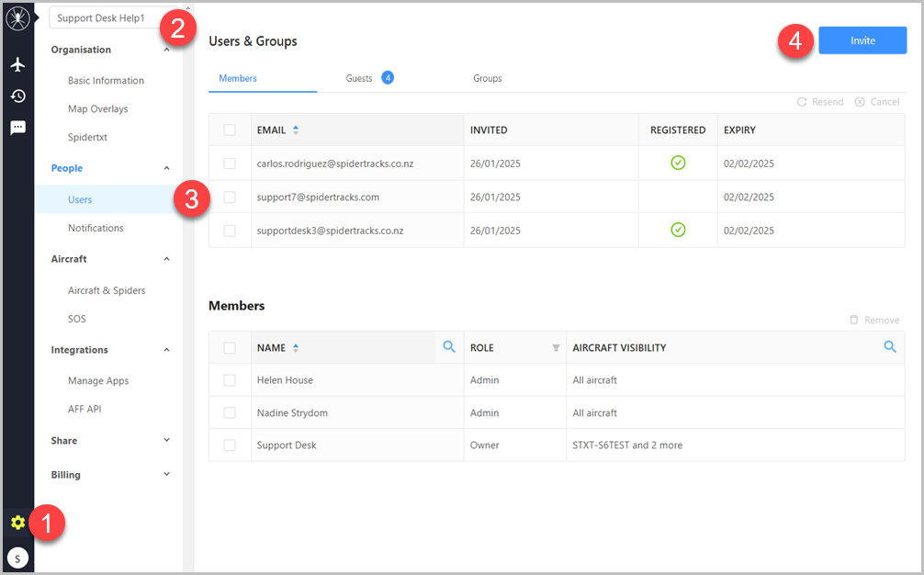
Task: Check the box beside Helen House
Action: click(230, 380)
